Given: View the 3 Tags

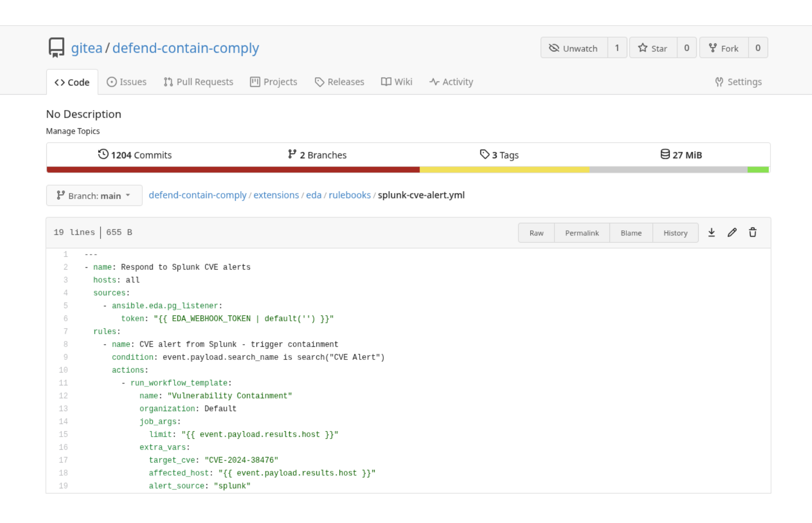Looking at the screenshot, I should tap(499, 155).
